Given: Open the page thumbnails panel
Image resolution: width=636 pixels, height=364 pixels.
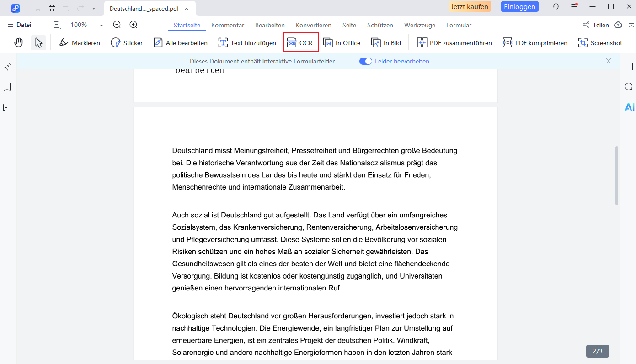Looking at the screenshot, I should [7, 67].
